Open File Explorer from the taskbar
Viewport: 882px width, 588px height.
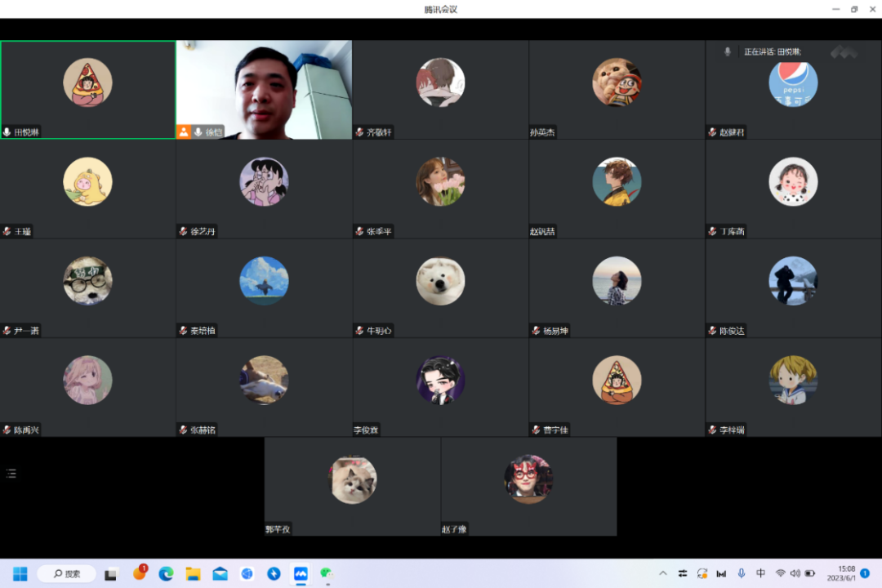tap(193, 573)
